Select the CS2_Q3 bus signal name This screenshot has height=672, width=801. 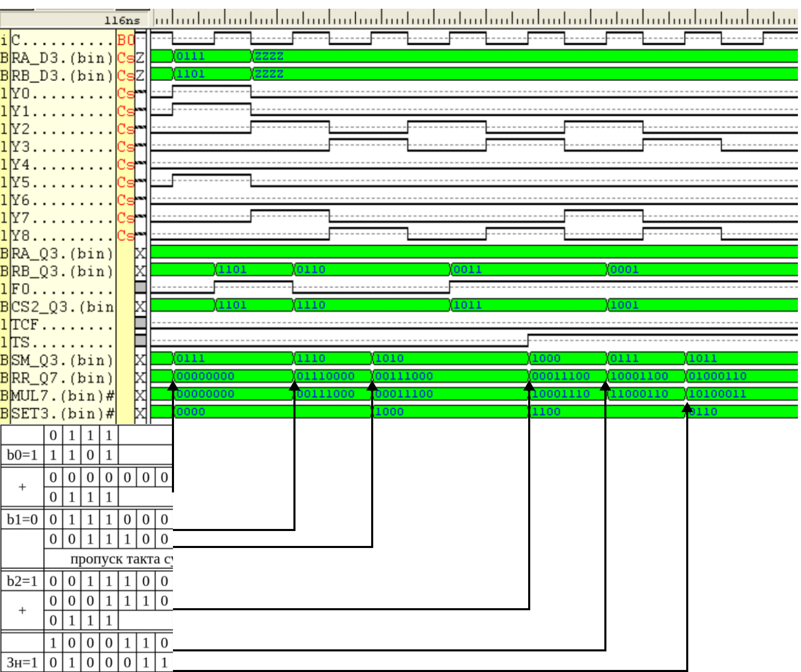point(62,307)
